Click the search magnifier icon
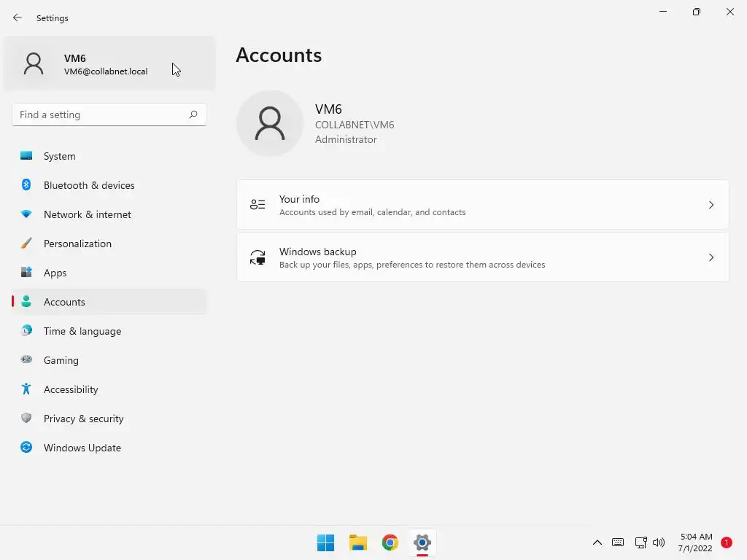 point(193,114)
